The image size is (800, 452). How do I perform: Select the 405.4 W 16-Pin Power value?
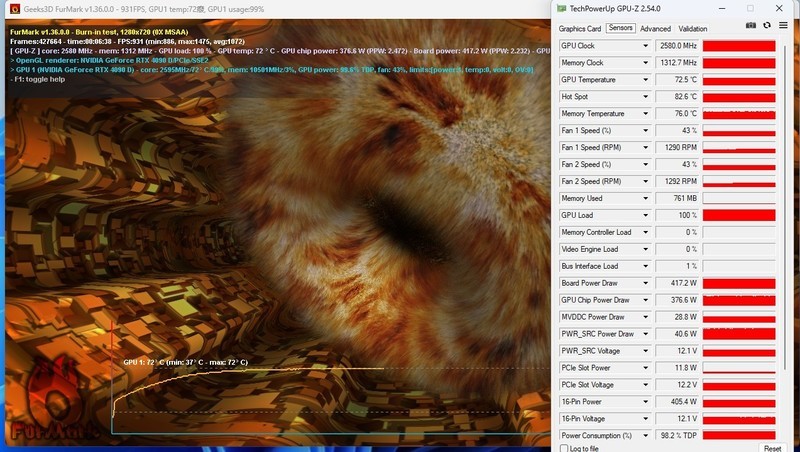[x=677, y=401]
